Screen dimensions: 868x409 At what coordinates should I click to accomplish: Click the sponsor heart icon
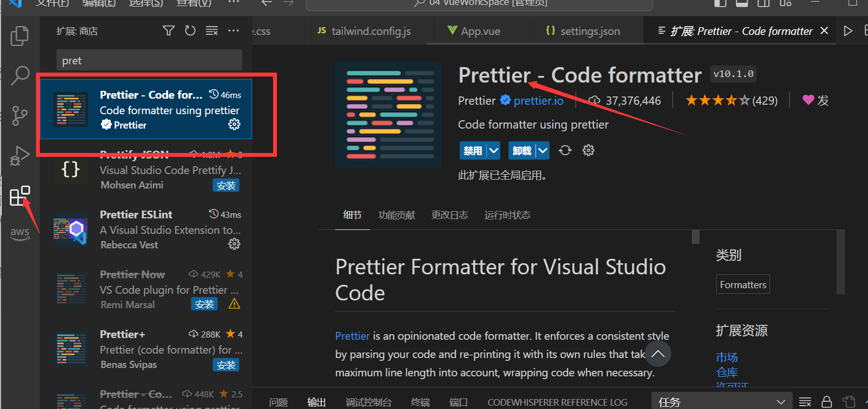(809, 100)
